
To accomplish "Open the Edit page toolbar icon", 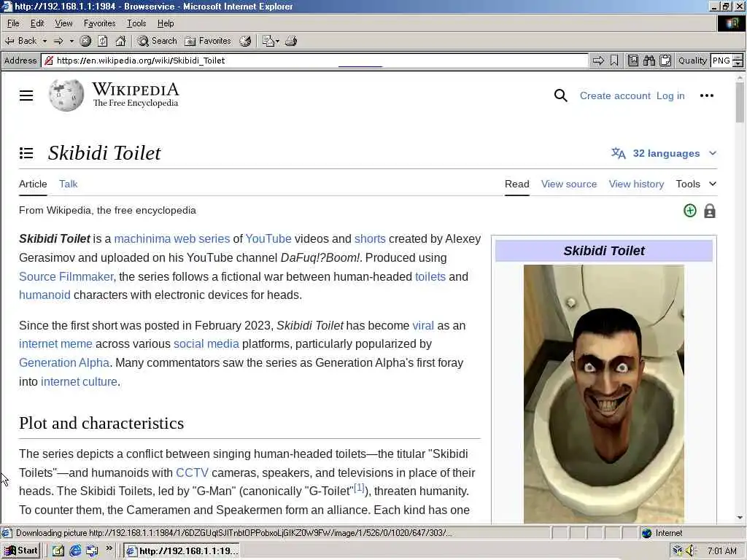I will [268, 41].
